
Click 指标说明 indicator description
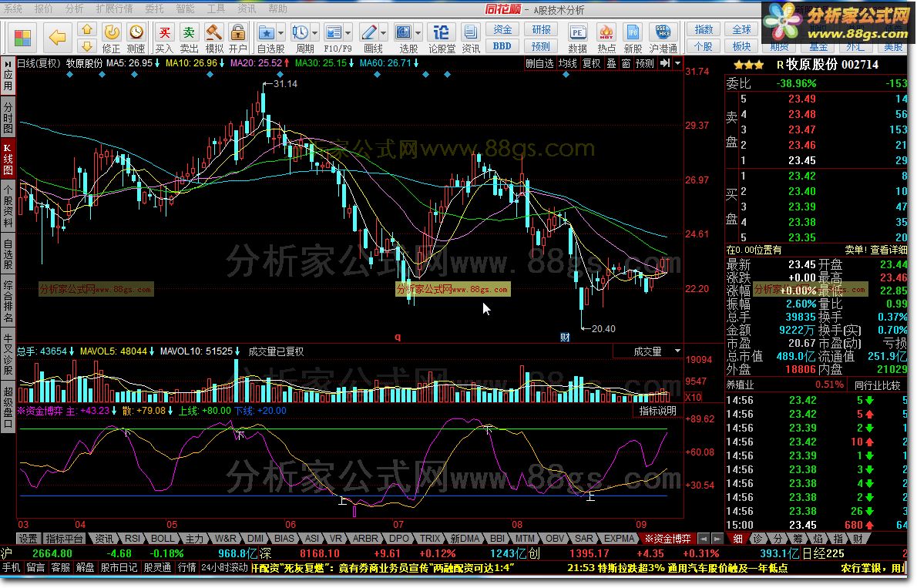[x=657, y=411]
